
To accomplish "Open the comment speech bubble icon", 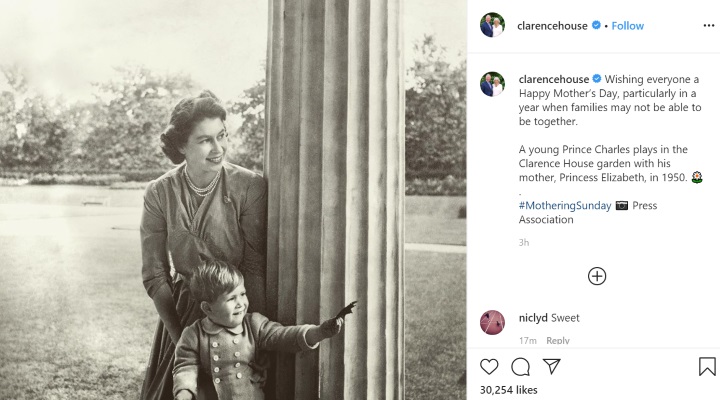I will (520, 367).
